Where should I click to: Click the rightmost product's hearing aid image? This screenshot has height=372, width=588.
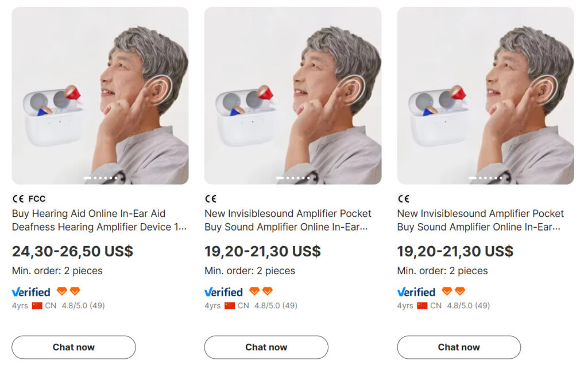click(485, 95)
